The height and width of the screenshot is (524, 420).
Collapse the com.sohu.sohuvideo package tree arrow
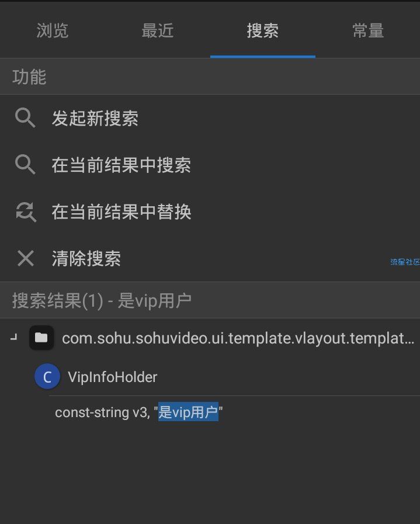[x=13, y=338]
